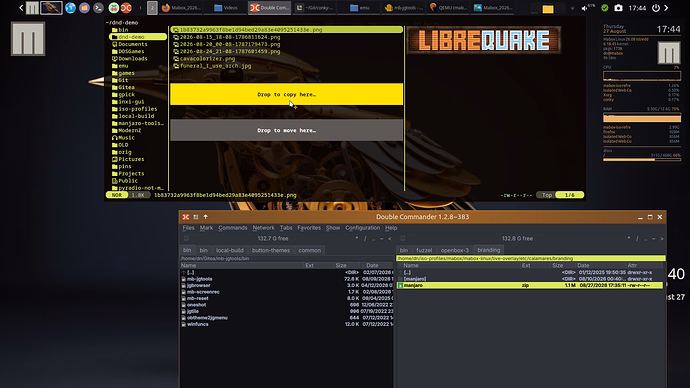Click the up-arrow icon in Double Commander titlebar

point(206,217)
